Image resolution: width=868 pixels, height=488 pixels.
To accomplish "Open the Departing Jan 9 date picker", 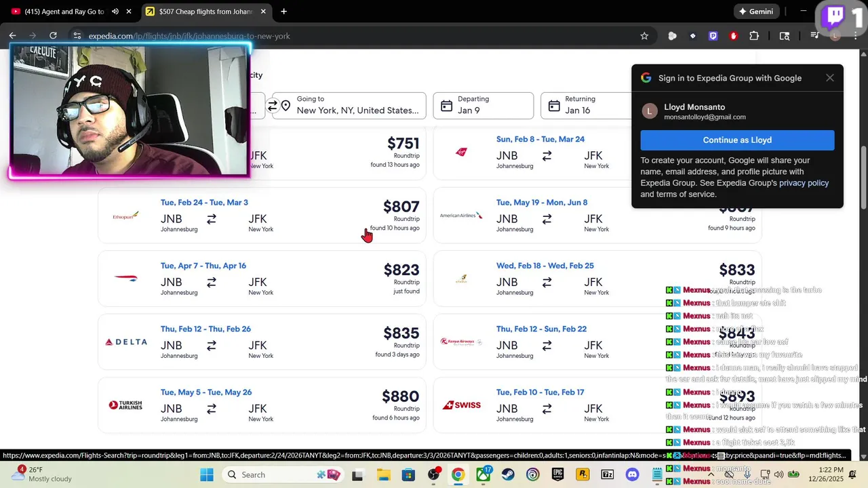I will pos(484,105).
